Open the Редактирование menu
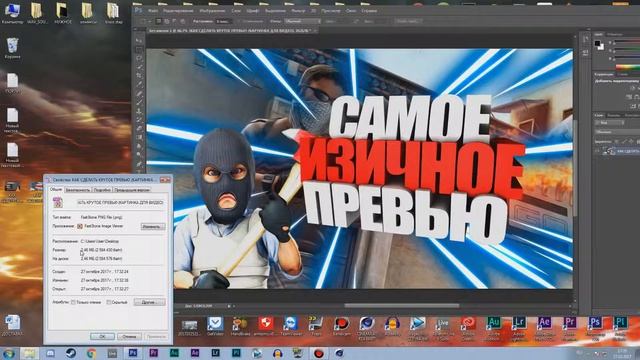This screenshot has width=640, height=360. tap(178, 11)
